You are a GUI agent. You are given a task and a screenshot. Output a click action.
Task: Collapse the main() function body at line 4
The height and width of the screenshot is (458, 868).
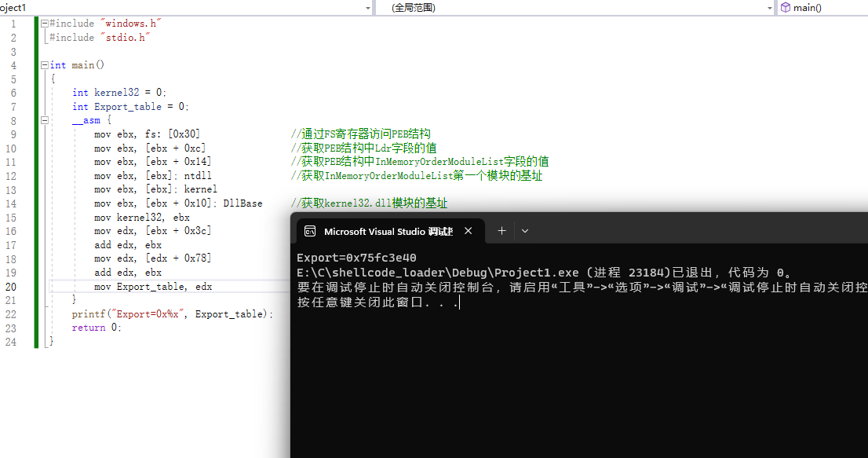(44, 64)
